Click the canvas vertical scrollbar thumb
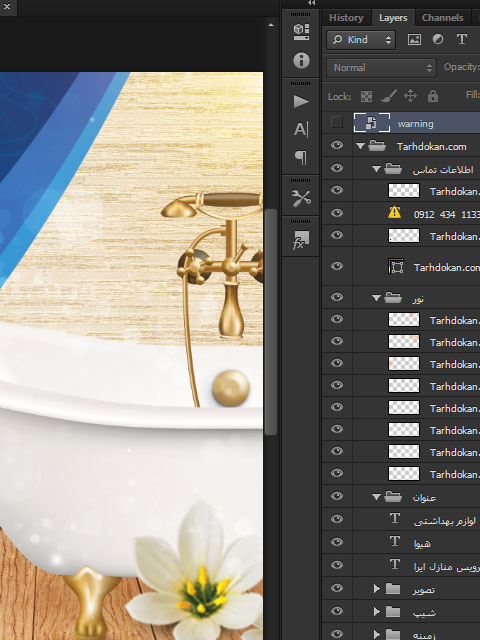 pos(271,322)
